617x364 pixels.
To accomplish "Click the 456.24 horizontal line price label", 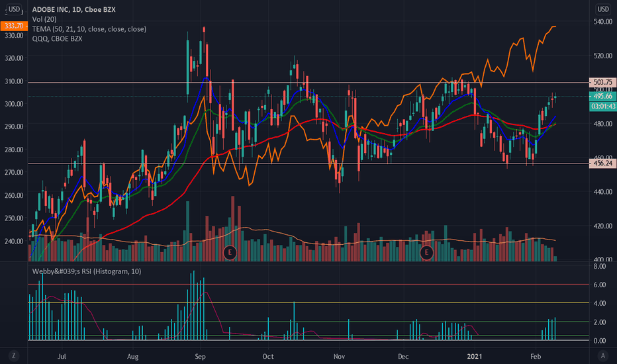I will [x=602, y=163].
